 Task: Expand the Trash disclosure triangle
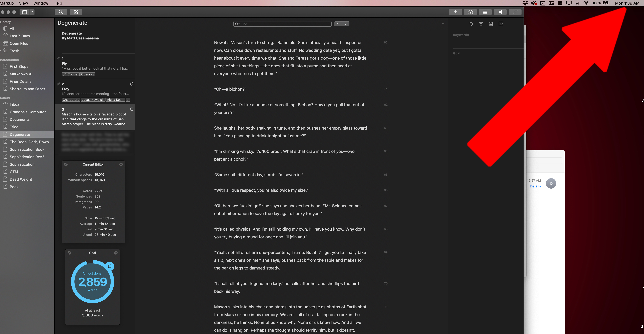tap(1, 51)
